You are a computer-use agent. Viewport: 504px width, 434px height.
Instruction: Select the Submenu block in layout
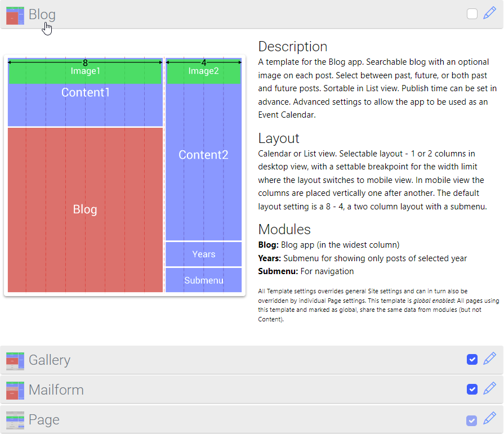point(203,280)
